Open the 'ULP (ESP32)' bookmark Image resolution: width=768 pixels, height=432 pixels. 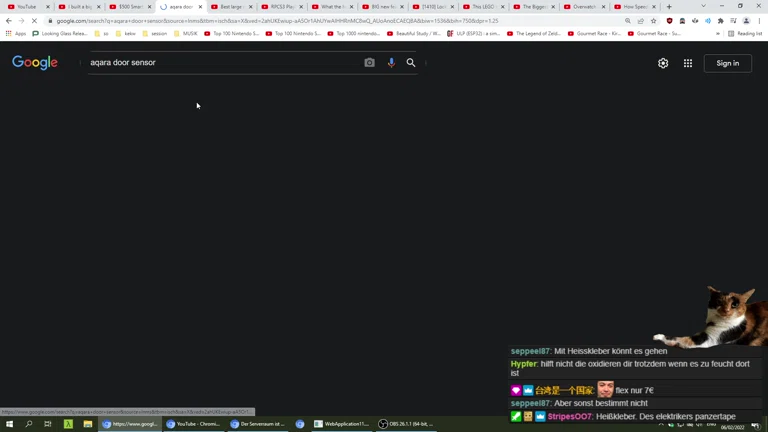474,34
